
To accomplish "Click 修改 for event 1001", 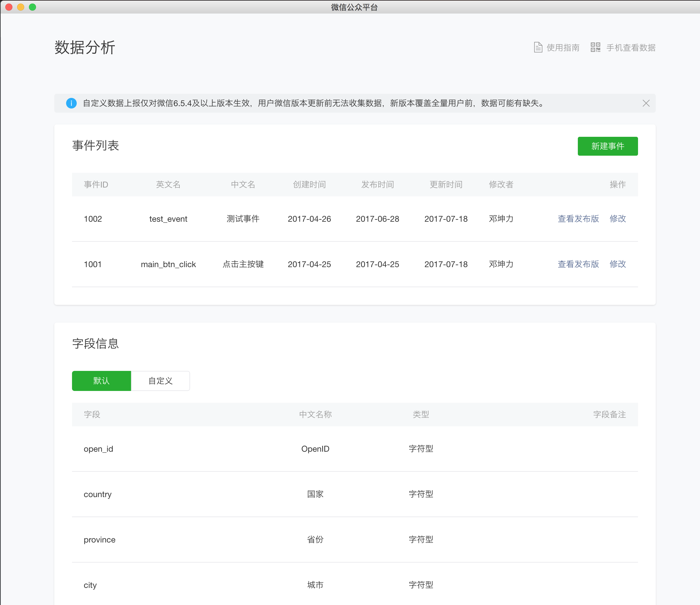I will pyautogui.click(x=618, y=264).
